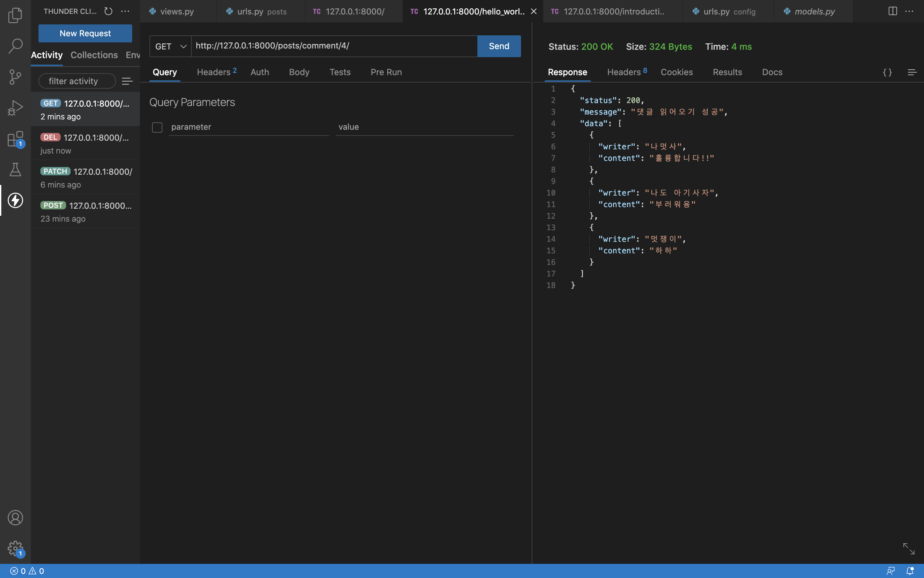The height and width of the screenshot is (578, 924).
Task: Open the Pre Run tab
Action: coord(386,72)
